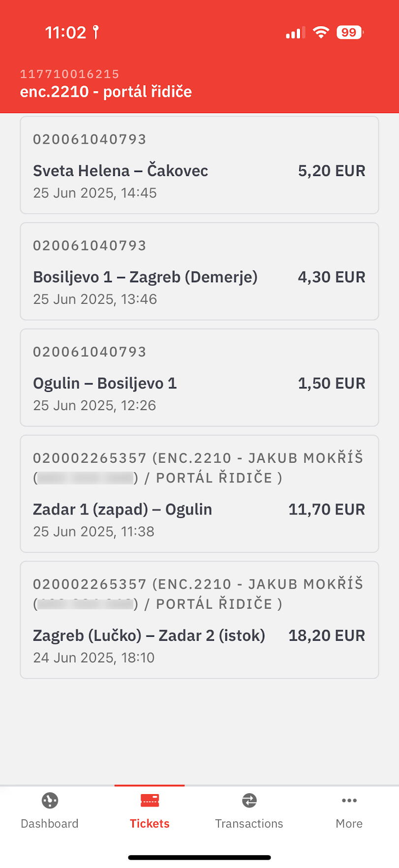Tap the battery indicator showing 99
Screen dimensions: 399x868
tap(349, 32)
